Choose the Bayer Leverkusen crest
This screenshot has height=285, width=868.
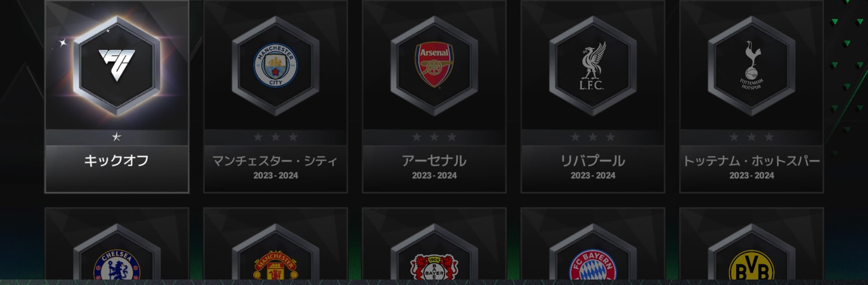(434, 267)
